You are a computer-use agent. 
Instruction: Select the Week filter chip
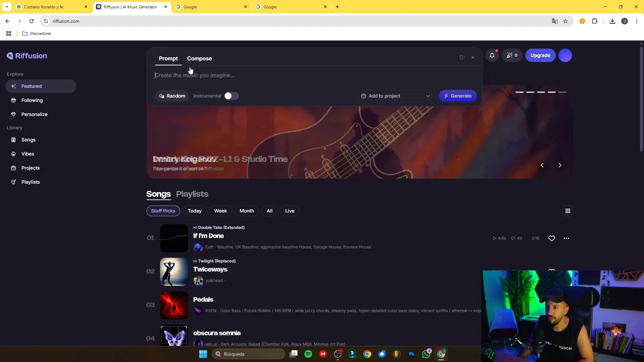pyautogui.click(x=220, y=211)
